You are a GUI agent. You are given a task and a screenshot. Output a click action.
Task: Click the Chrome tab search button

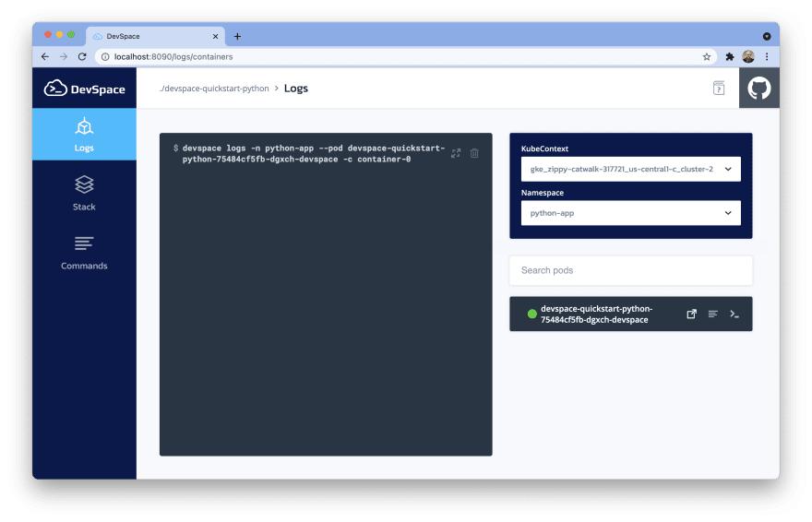[x=767, y=36]
